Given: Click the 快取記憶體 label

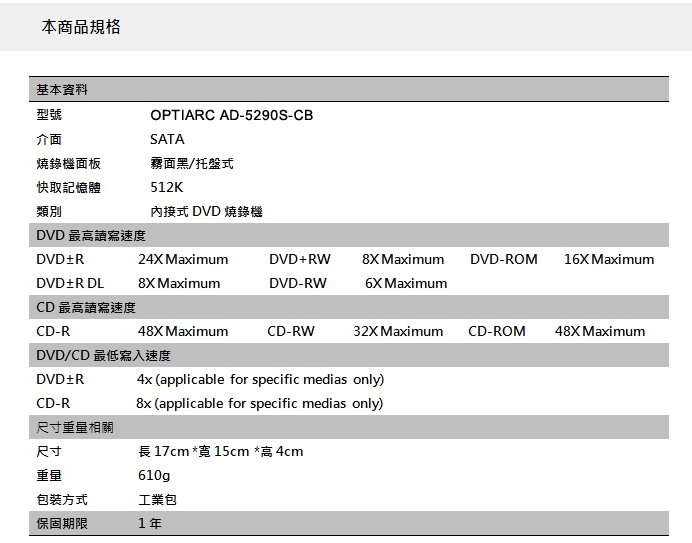Looking at the screenshot, I should (68, 187).
